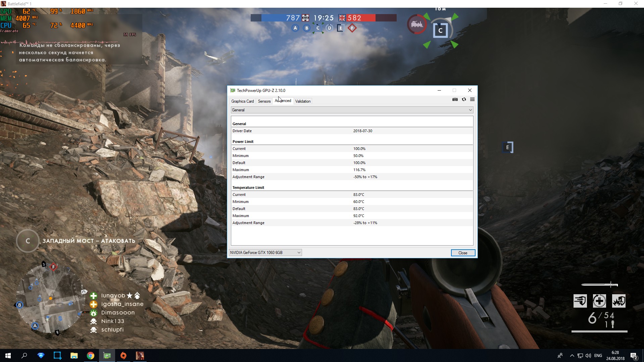Select the Advanced tab

pos(283,101)
